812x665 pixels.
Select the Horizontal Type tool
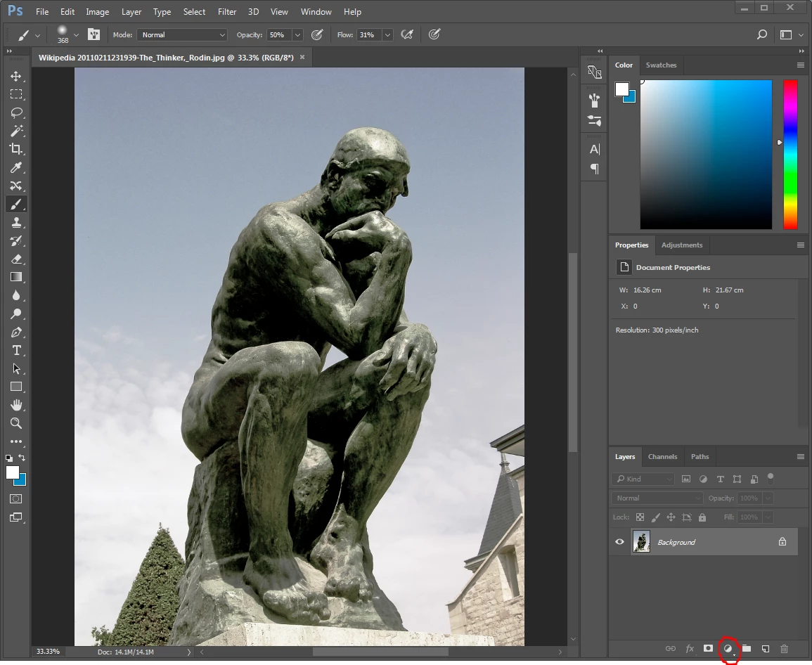tap(16, 351)
